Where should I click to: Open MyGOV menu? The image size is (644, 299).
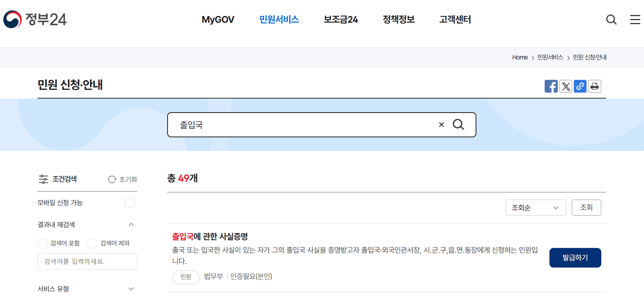[x=218, y=20]
